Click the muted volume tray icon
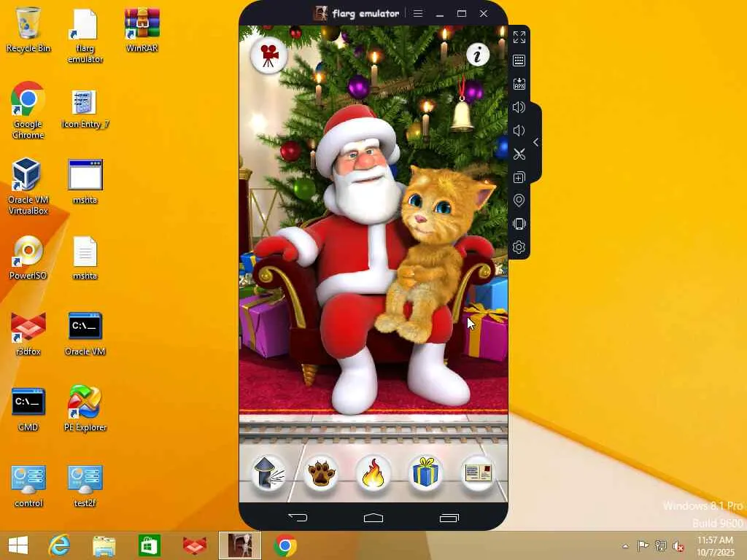 (x=678, y=546)
